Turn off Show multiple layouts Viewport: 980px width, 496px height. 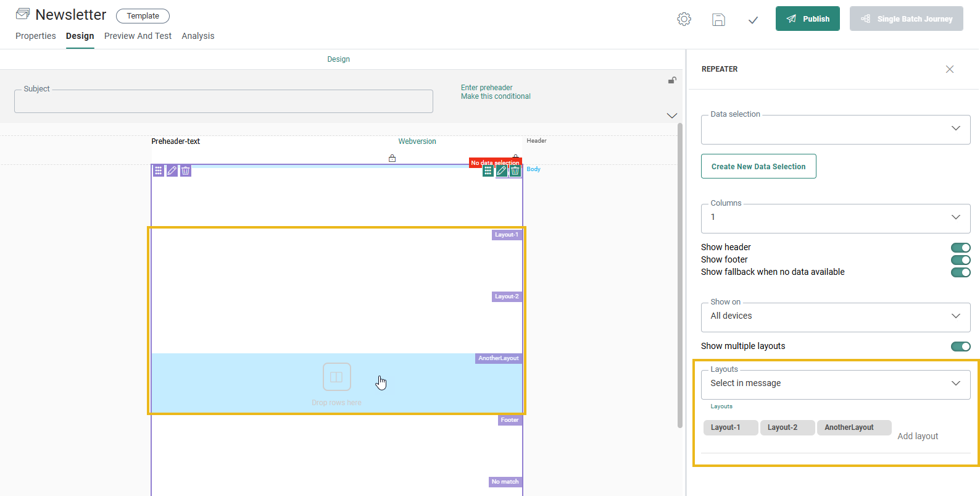point(960,347)
